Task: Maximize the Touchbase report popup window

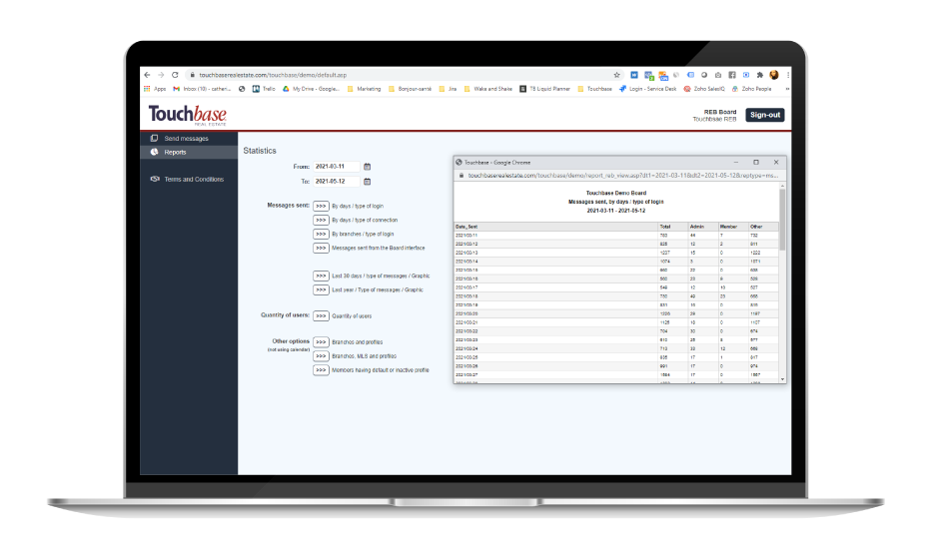Action: click(756, 163)
